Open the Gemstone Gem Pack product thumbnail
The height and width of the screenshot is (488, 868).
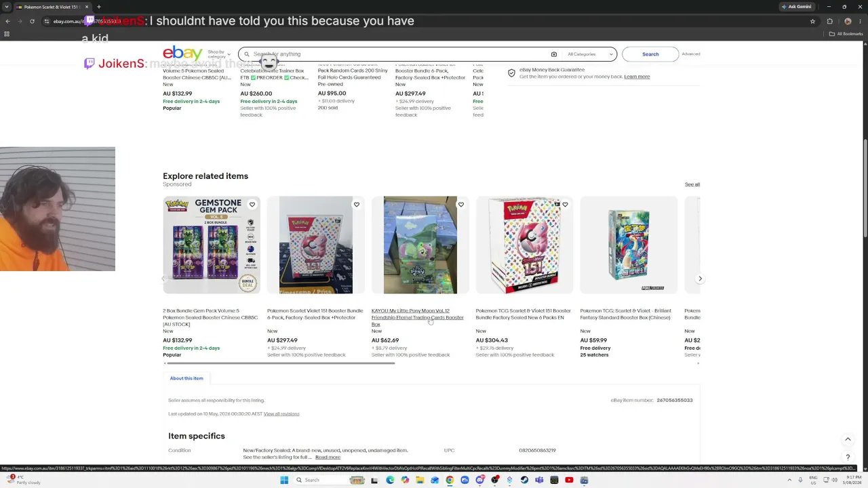coord(212,245)
